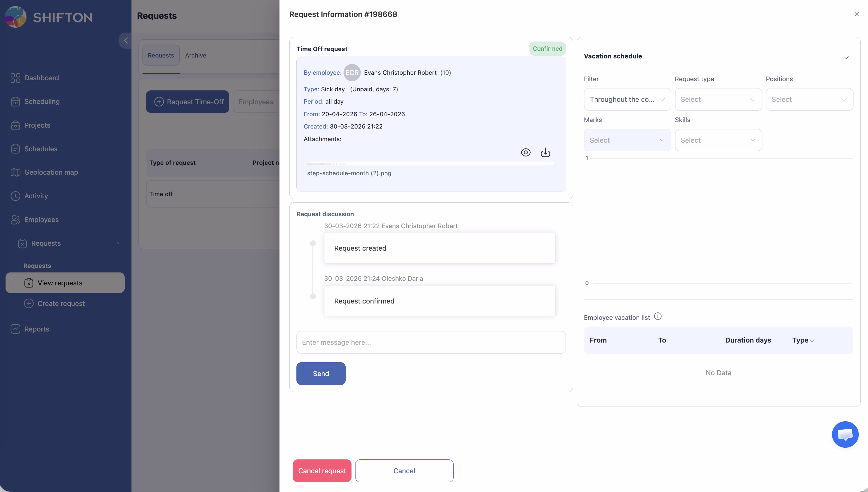Sort the vacation list by Type

(x=803, y=340)
